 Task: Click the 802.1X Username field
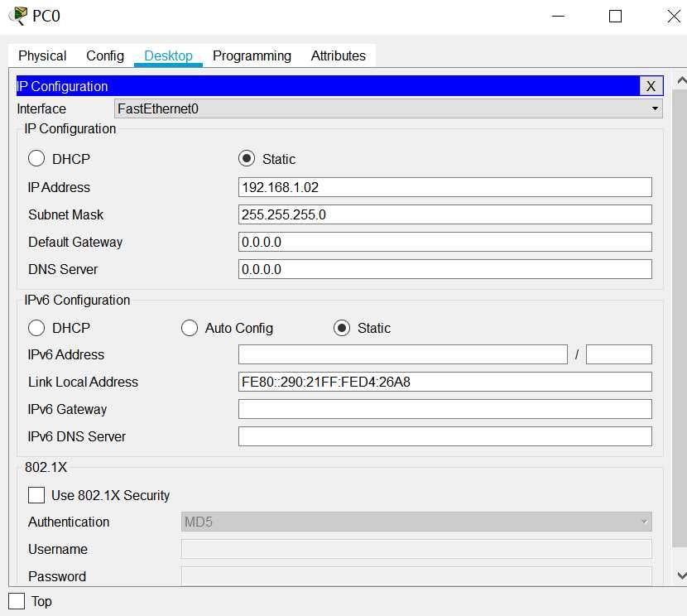(x=416, y=549)
